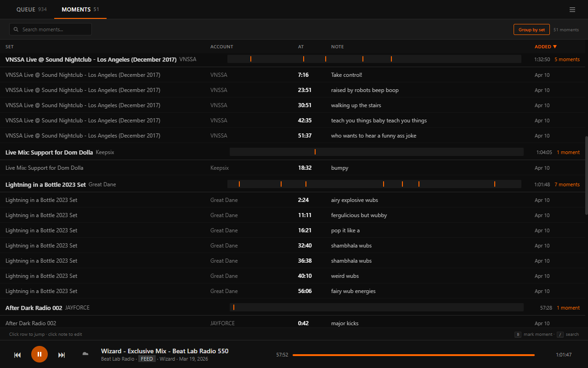Edit note 'walking up the stairs'
The height and width of the screenshot is (368, 588).
click(x=356, y=105)
